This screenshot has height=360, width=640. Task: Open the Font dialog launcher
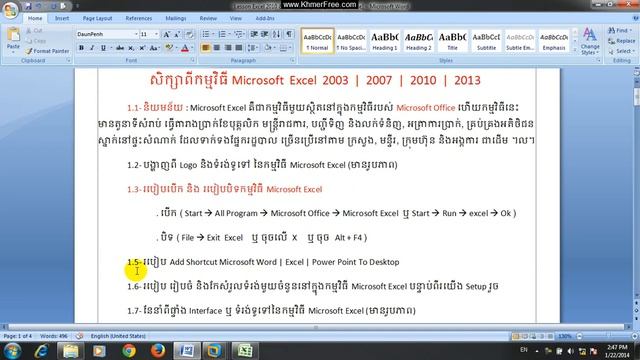(192, 60)
